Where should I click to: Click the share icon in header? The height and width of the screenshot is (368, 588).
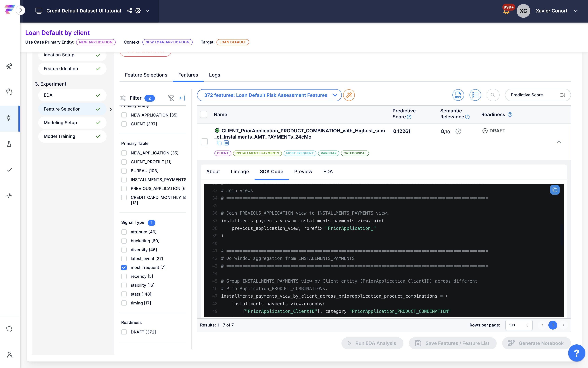(x=130, y=11)
